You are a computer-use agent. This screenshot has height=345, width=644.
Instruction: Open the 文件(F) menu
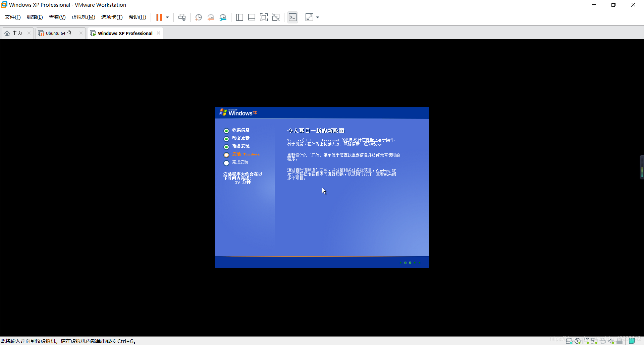pyautogui.click(x=13, y=17)
